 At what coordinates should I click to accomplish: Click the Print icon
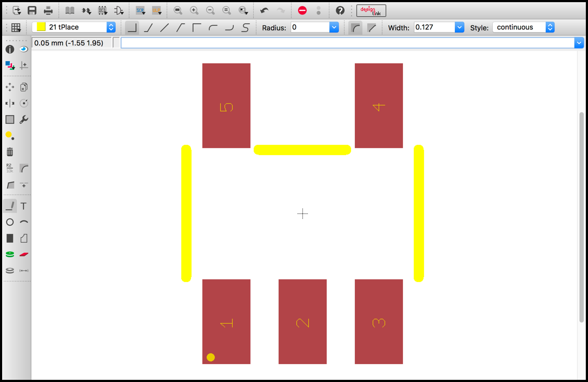(48, 10)
